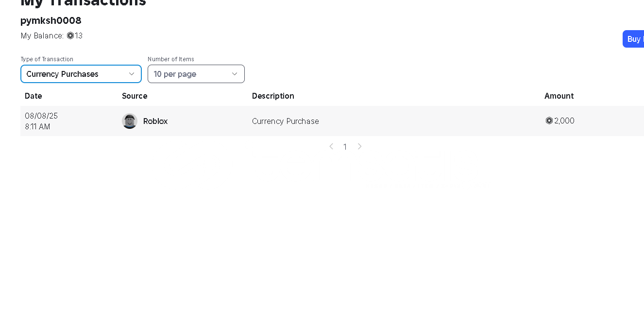Click the 08/08/25 transaction date
This screenshot has width=644, height=330.
point(41,116)
